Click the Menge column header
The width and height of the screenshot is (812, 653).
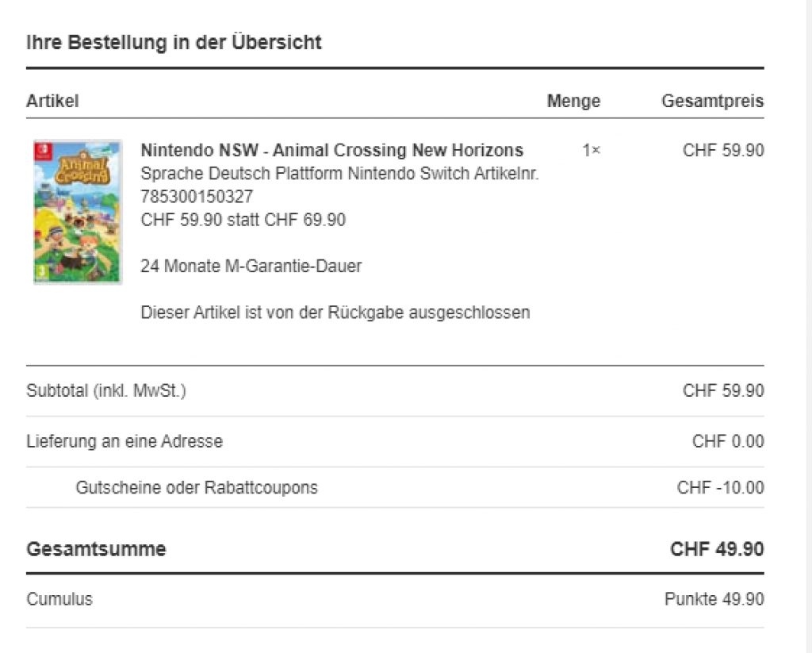pyautogui.click(x=573, y=101)
